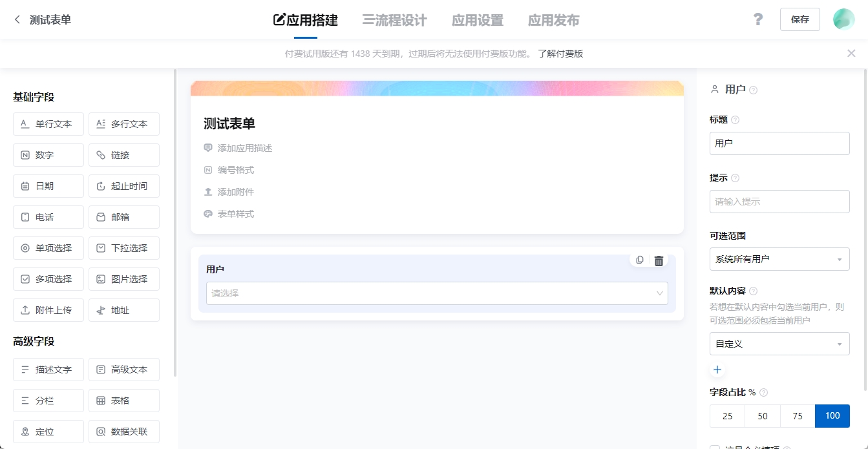Insert a 定位 field from 高级字段
This screenshot has height=449, width=868.
point(48,431)
